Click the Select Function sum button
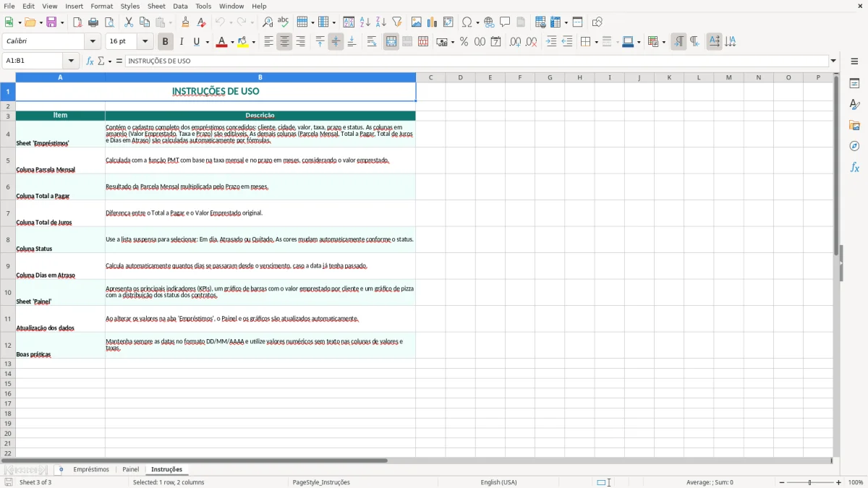This screenshot has width=868, height=488. click(x=101, y=61)
